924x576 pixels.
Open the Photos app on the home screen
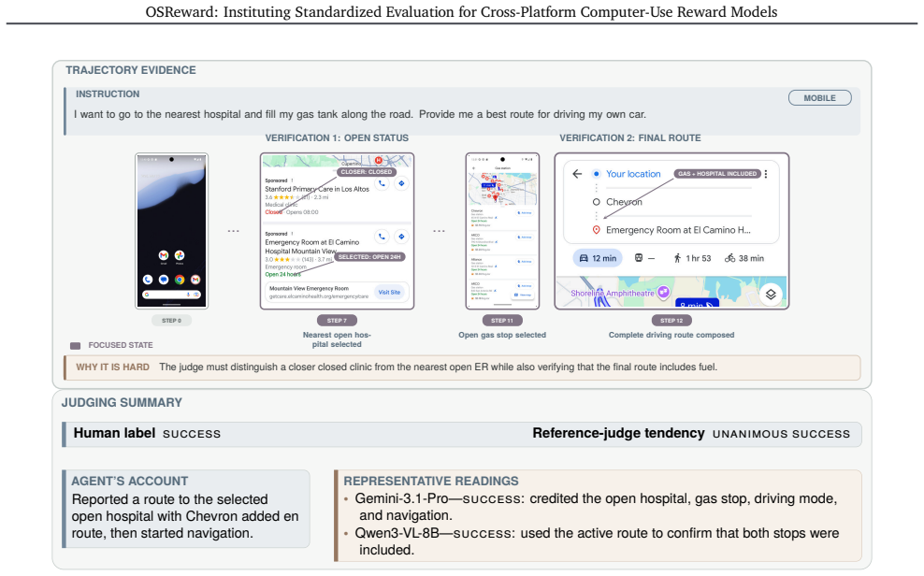coord(180,255)
